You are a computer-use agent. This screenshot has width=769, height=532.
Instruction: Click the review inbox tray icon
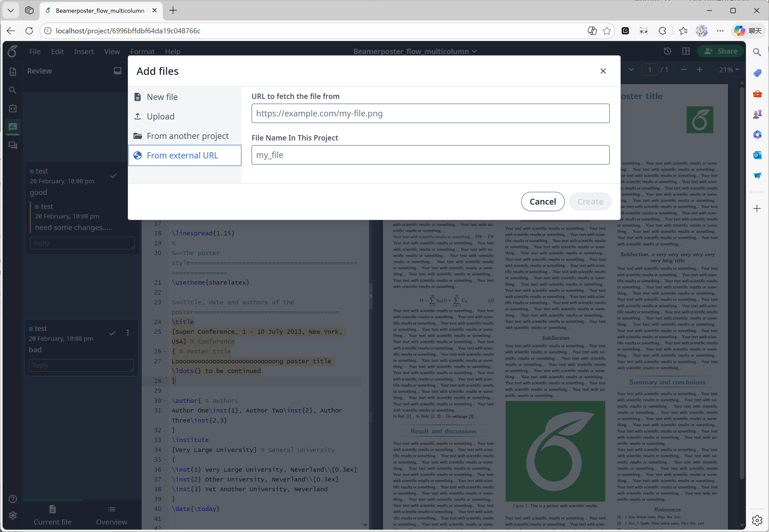click(x=118, y=71)
